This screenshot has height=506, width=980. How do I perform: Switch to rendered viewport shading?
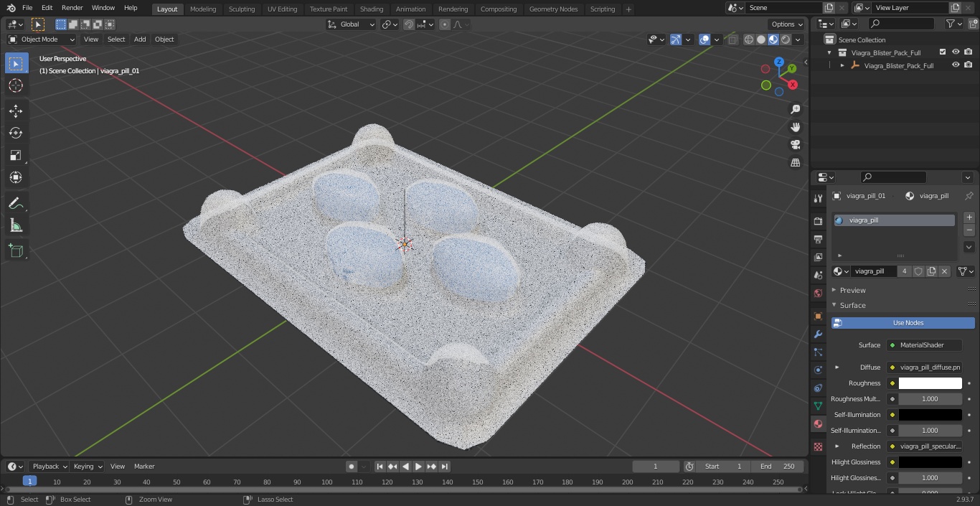tap(786, 39)
